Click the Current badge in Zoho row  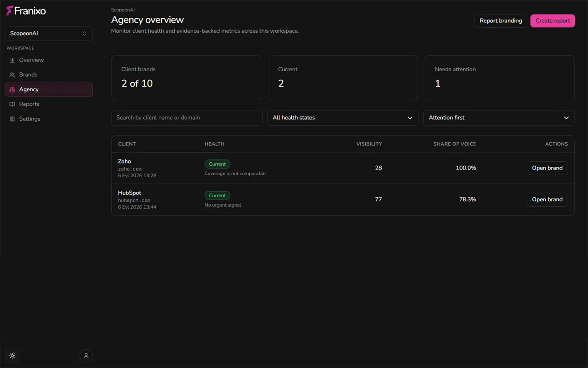(x=217, y=164)
